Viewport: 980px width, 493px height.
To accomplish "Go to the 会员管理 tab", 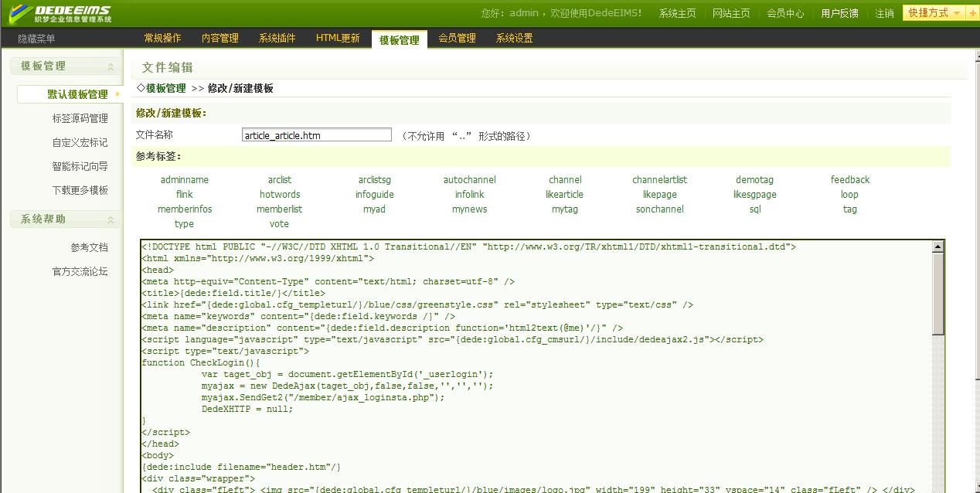I will coord(457,38).
